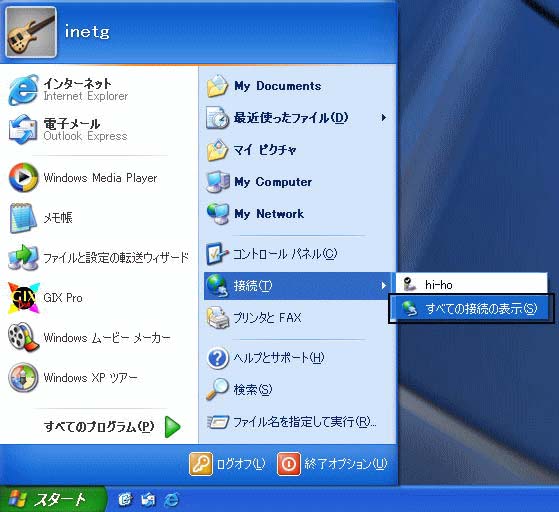Launch Outlook Express e-mail icon
Image resolution: width=559 pixels, height=512 pixels.
[22, 130]
